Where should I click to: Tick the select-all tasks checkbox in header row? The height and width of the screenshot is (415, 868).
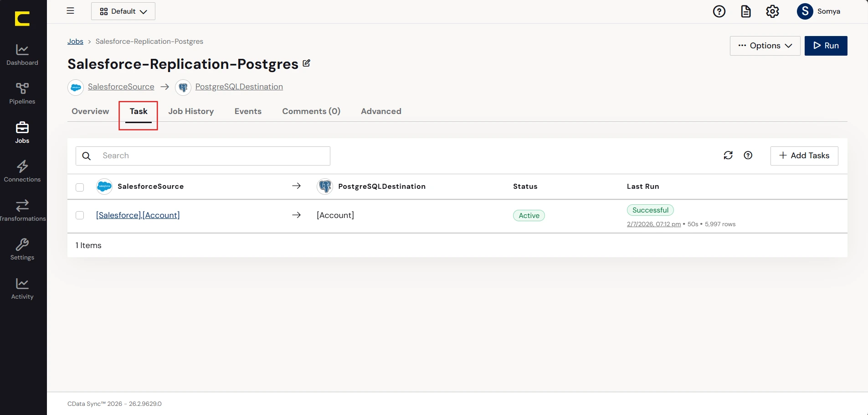click(80, 187)
